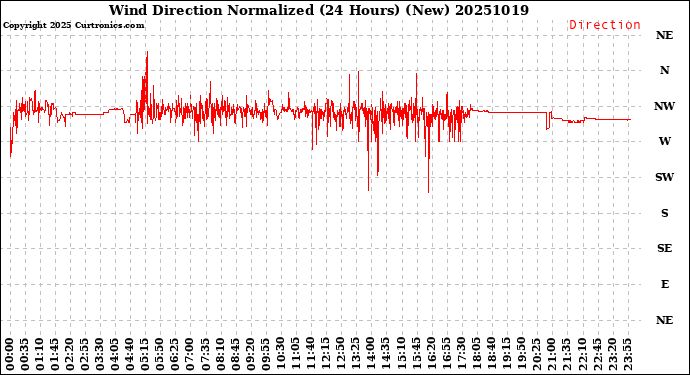Click the 'N' direction axis label
The image size is (690, 375).
click(x=664, y=70)
